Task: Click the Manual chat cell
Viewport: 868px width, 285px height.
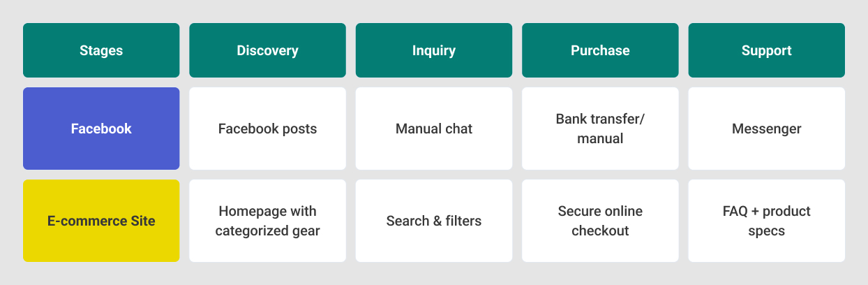Action: tap(434, 129)
